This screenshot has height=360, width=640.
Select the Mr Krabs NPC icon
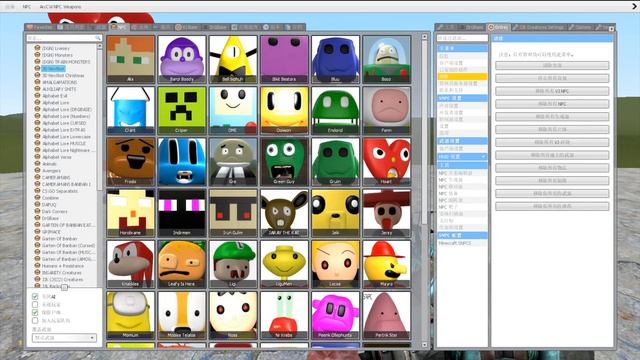coord(284,315)
